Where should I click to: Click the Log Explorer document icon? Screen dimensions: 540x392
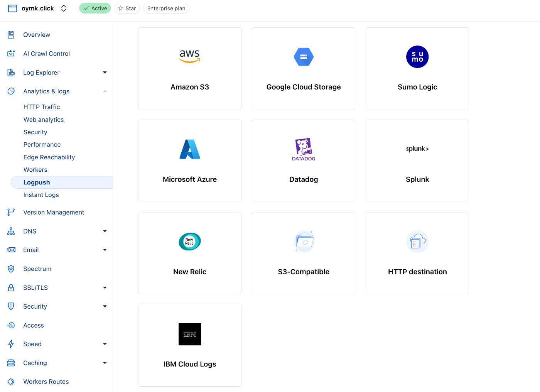point(11,73)
